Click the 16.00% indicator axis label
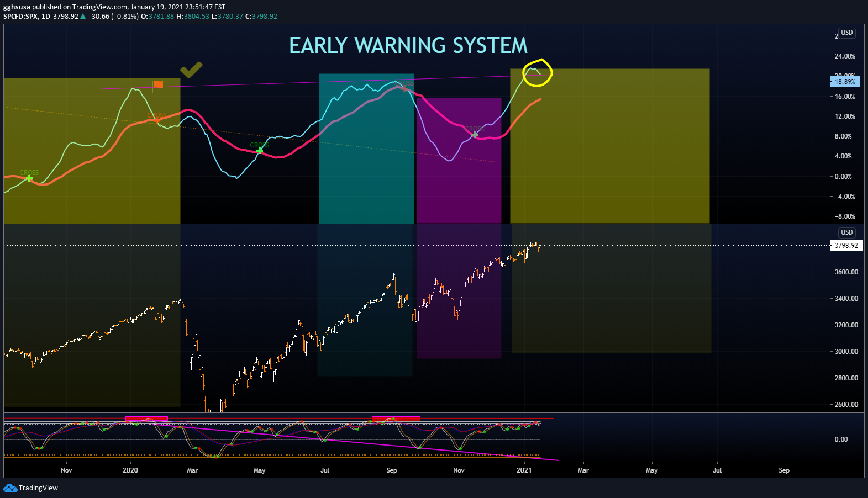This screenshot has width=868, height=498. pos(845,97)
